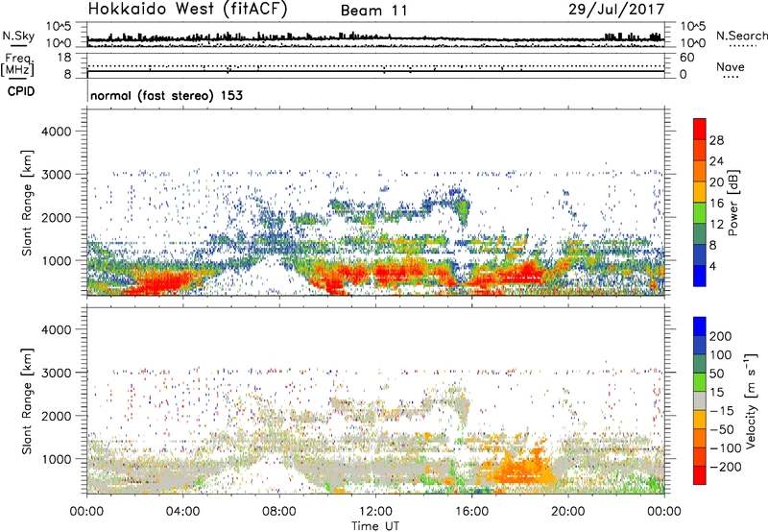The width and height of the screenshot is (768, 532).
Task: Click the 'CPID' label
Action: tap(21, 91)
